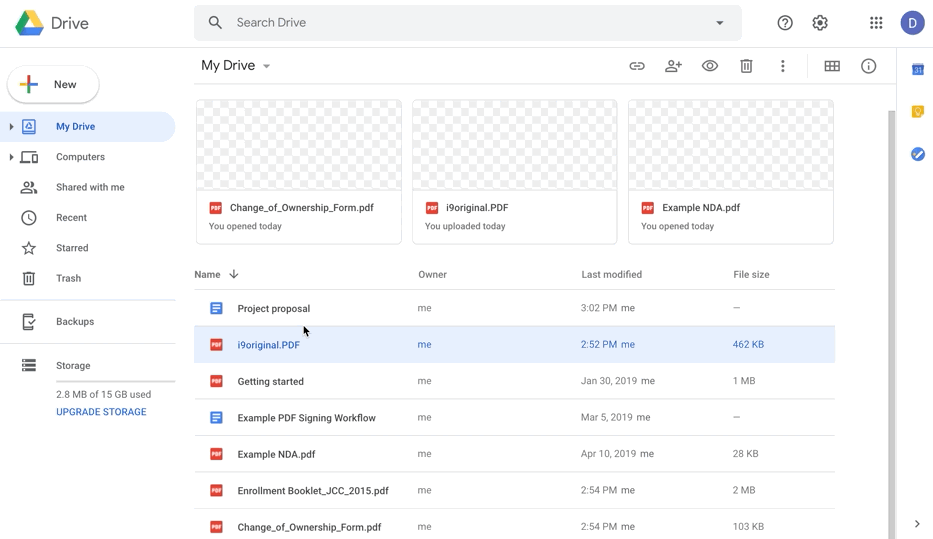
Task: Expand the Computers tree arrow
Action: point(11,157)
